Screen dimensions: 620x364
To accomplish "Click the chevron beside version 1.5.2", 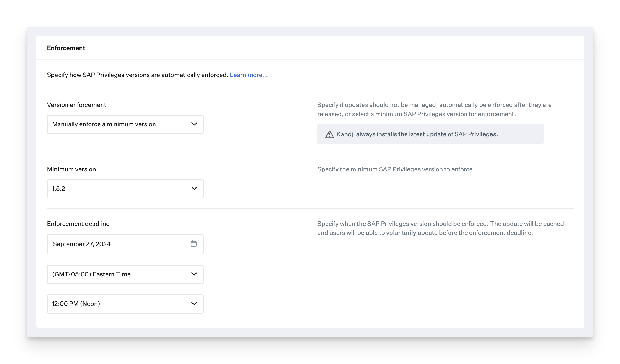I will pyautogui.click(x=194, y=188).
